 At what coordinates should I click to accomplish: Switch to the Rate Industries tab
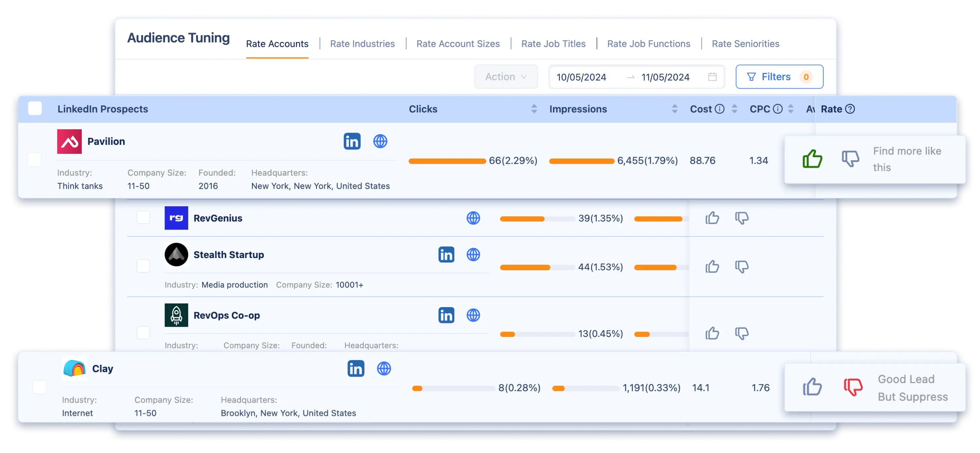(x=362, y=44)
